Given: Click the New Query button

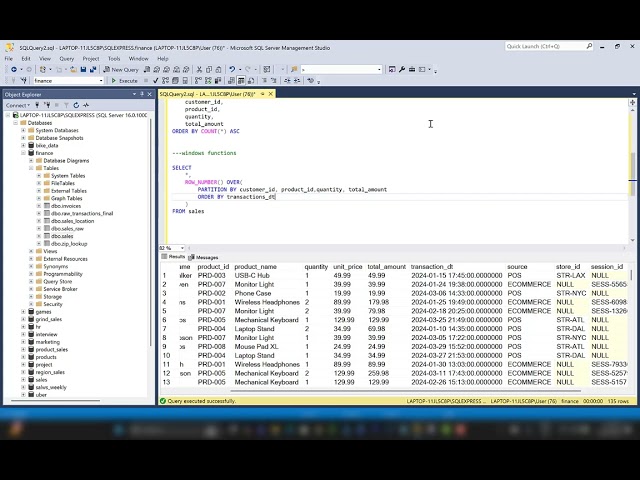Looking at the screenshot, I should 121,69.
